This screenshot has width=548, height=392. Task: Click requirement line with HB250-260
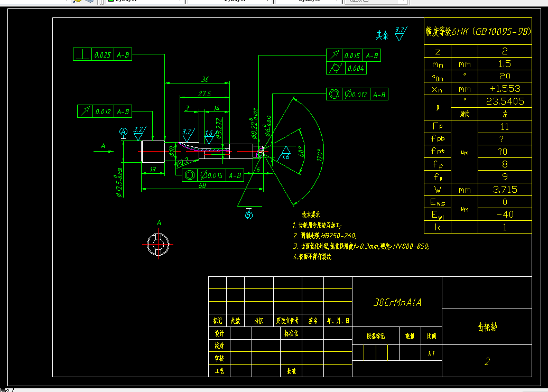pyautogui.click(x=324, y=236)
